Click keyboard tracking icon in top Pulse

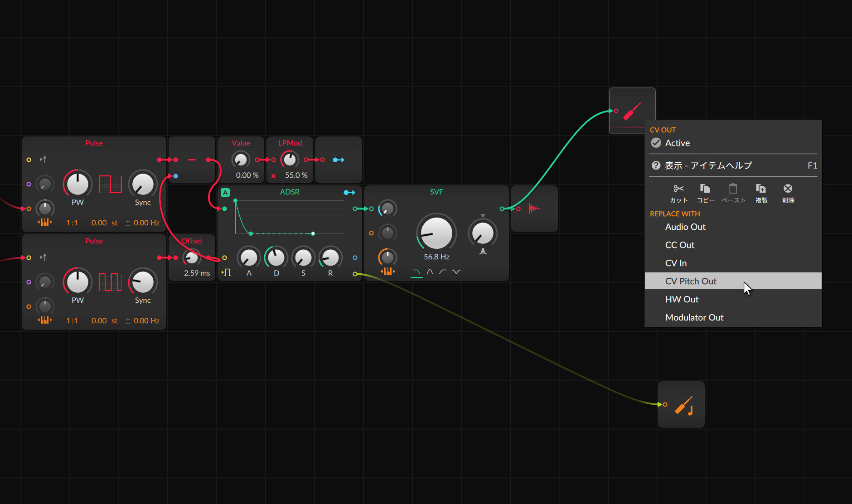point(44,222)
